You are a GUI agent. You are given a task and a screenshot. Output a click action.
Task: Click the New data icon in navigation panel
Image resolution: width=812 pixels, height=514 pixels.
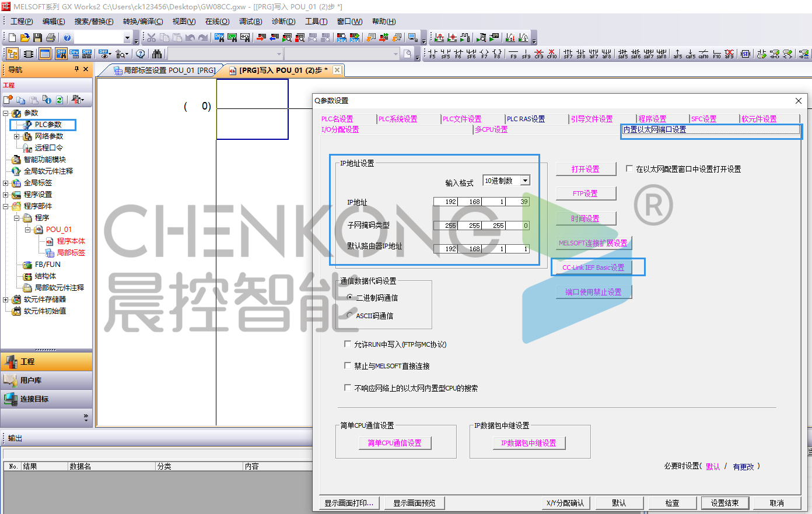(8, 100)
